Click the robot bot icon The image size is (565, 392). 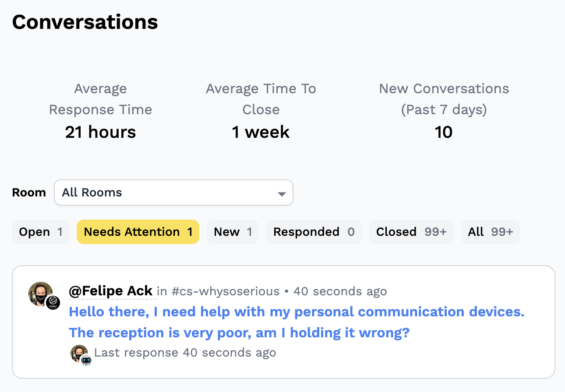[x=86, y=360]
